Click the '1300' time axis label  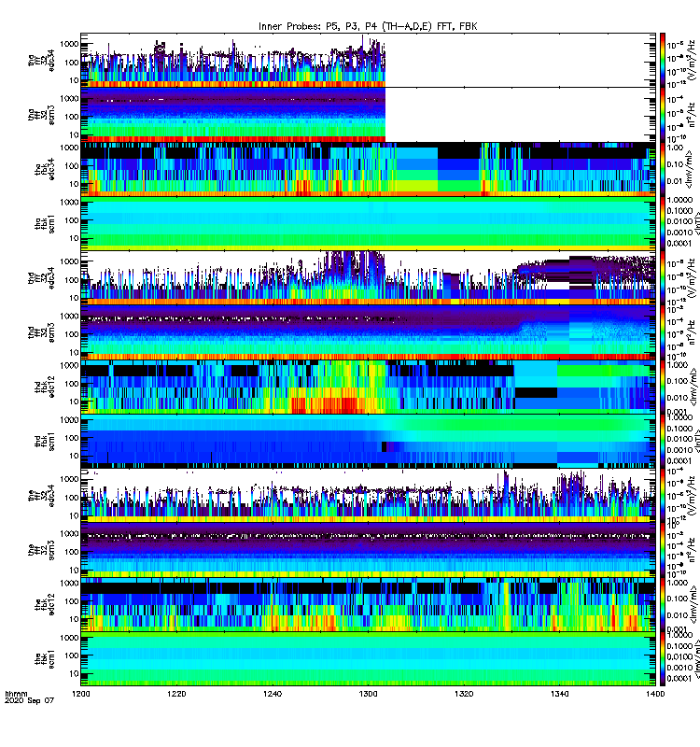pos(368,694)
